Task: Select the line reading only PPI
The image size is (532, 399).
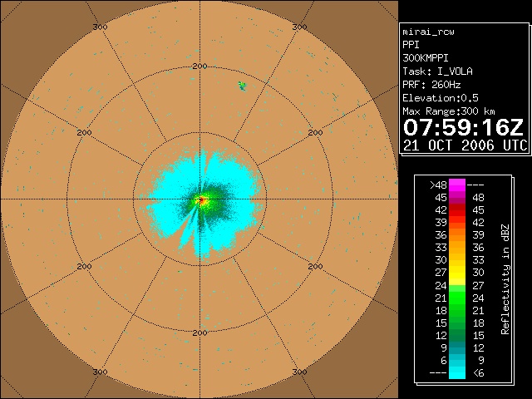Action: coord(411,45)
